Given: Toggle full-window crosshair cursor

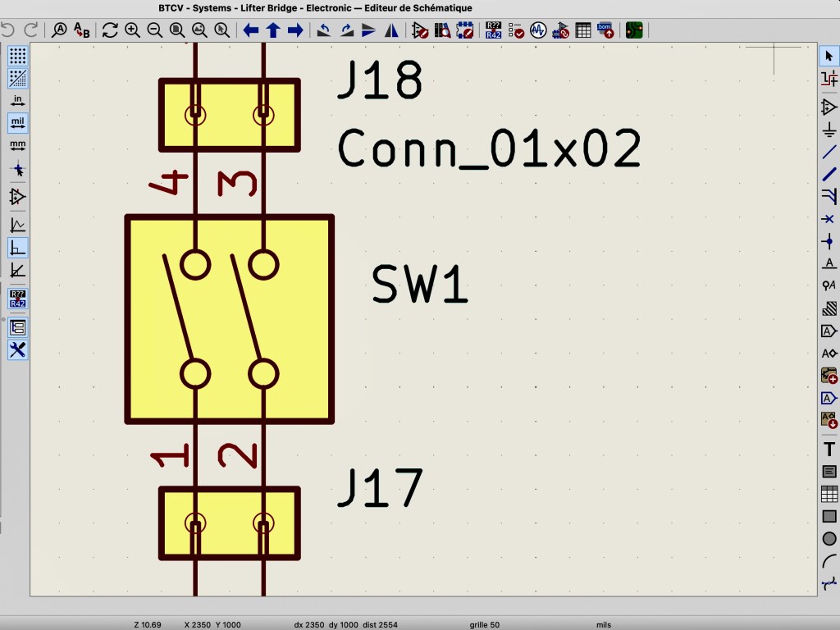Looking at the screenshot, I should click(18, 169).
